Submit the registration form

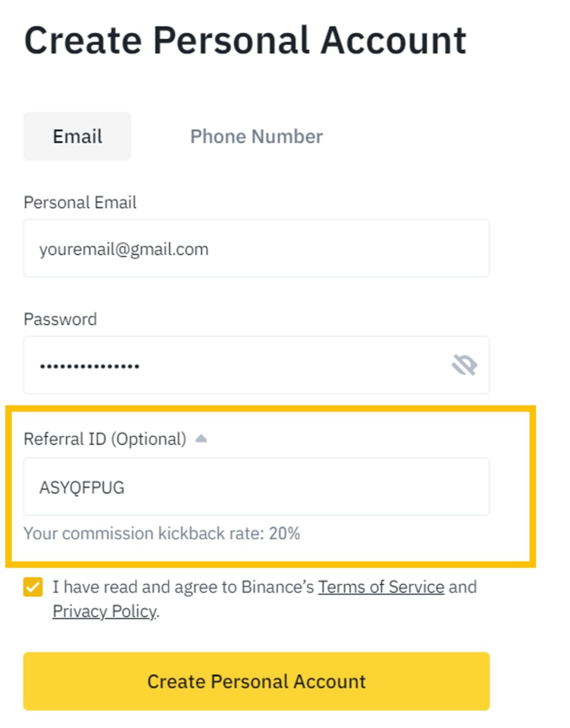pos(256,682)
